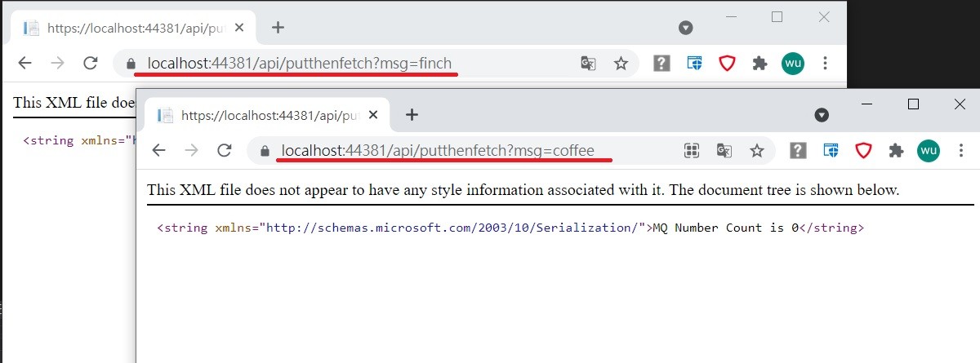Bookmark coffee window page with star

(x=757, y=150)
